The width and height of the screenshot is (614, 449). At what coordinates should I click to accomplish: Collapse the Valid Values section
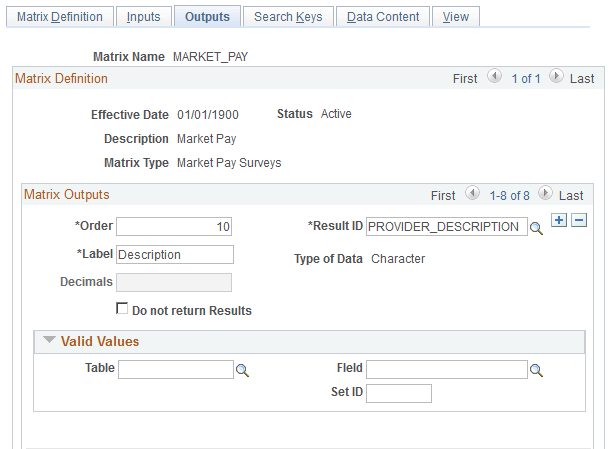pyautogui.click(x=49, y=340)
